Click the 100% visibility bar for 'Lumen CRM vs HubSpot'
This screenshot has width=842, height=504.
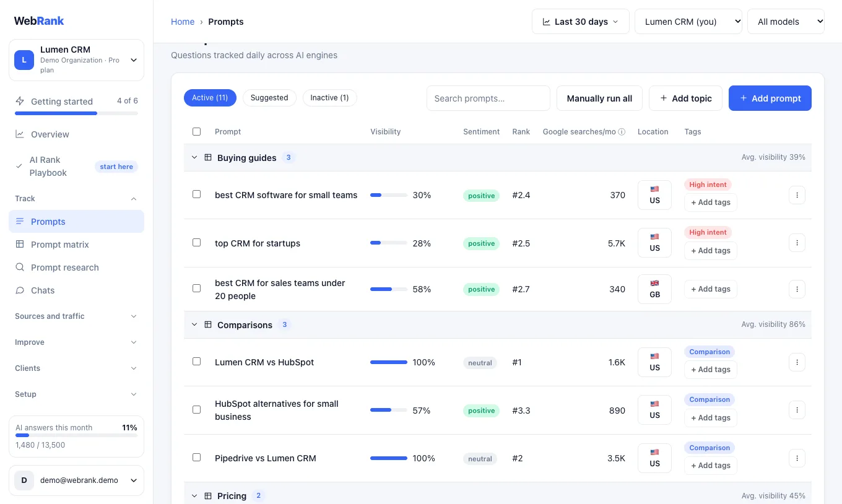click(x=389, y=362)
